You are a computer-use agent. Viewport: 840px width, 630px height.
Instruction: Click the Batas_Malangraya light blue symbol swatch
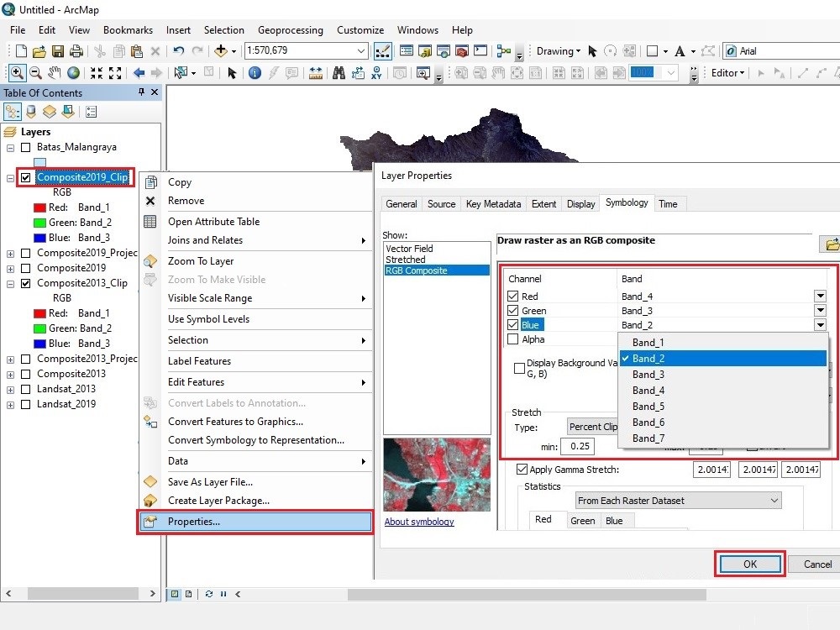pyautogui.click(x=39, y=162)
